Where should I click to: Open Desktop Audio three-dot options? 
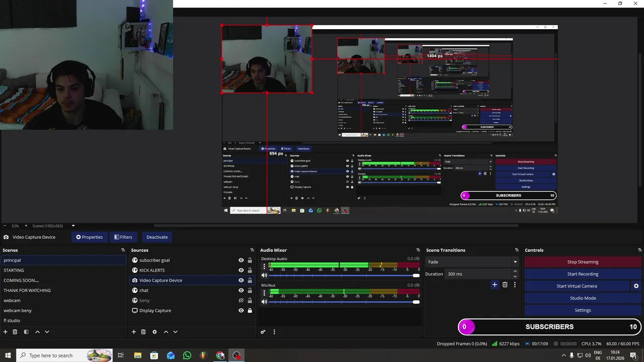click(264, 266)
